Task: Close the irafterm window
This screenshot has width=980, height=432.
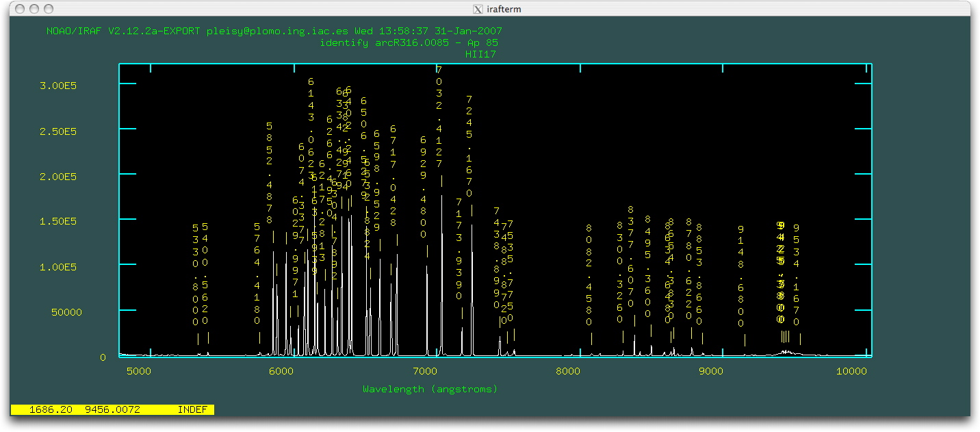Action: tap(20, 9)
